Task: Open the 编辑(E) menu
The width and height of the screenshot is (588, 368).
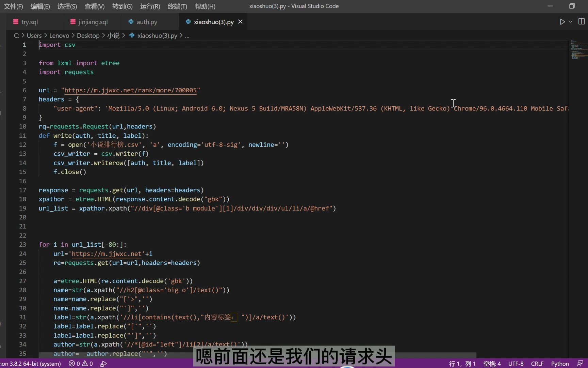Action: click(40, 6)
